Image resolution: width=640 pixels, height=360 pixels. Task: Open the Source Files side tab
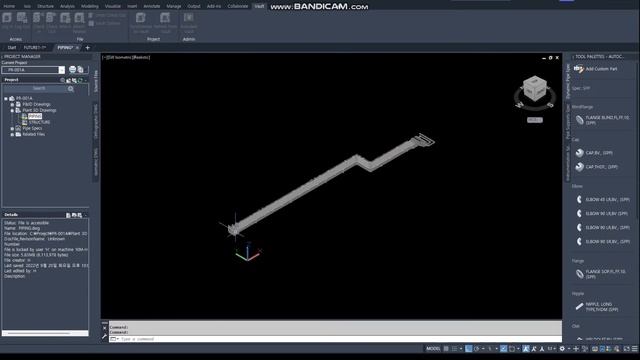tap(96, 81)
